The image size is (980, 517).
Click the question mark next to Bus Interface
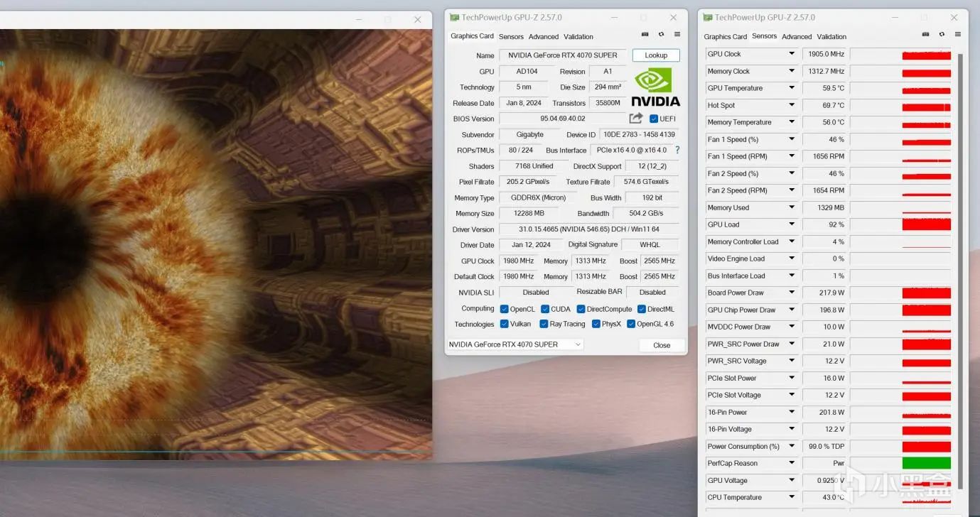pos(677,150)
